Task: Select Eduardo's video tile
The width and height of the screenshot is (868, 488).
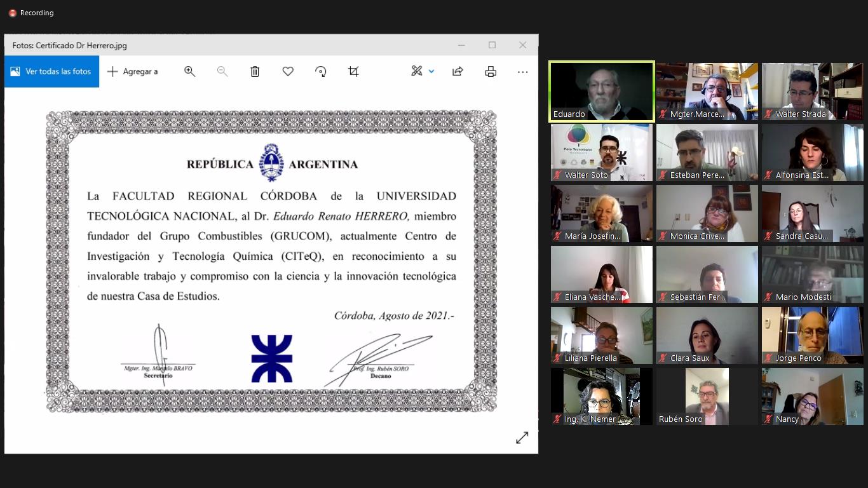Action: (x=602, y=91)
